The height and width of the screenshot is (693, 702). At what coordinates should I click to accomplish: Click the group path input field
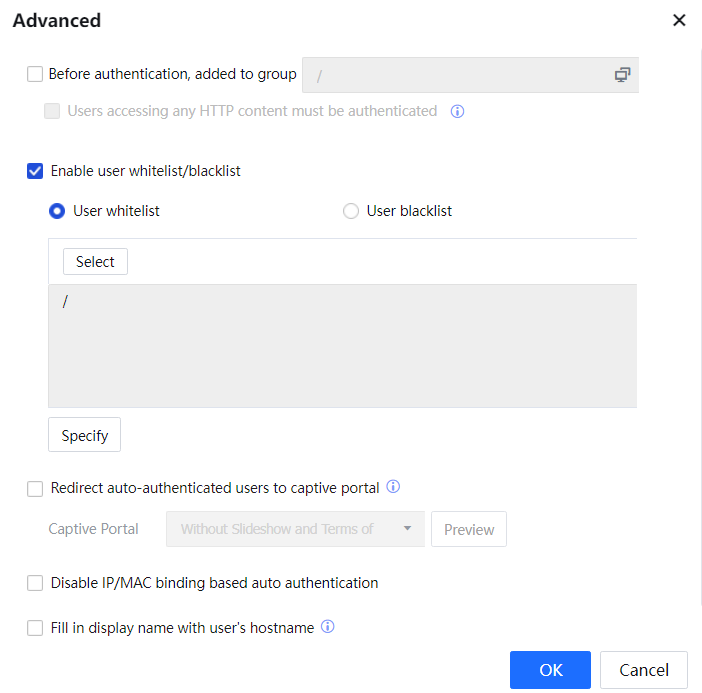(455, 75)
